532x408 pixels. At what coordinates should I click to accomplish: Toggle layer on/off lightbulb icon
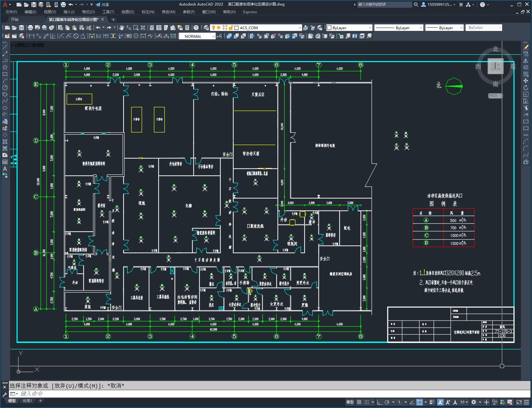pyautogui.click(x=213, y=28)
